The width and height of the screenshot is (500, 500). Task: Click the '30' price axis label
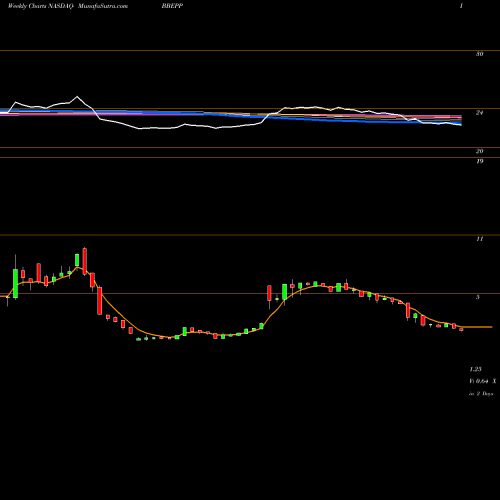[x=480, y=54]
